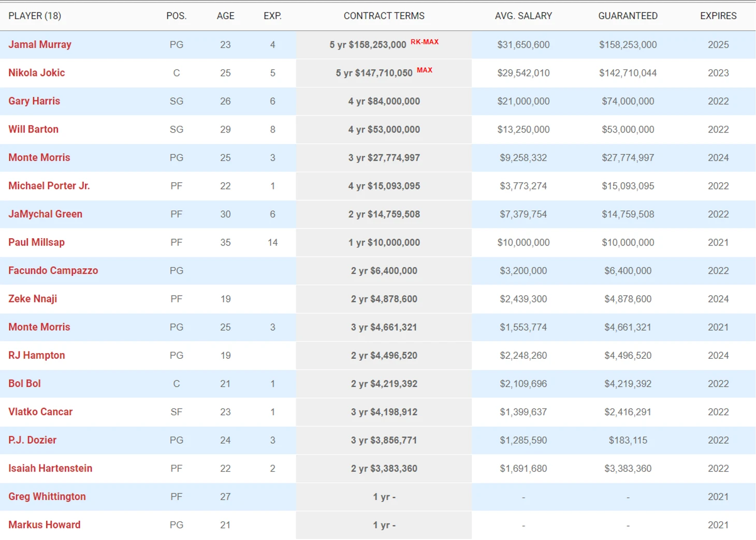This screenshot has width=756, height=540.
Task: Open Isaiah Hartenstein's player link
Action: [50, 468]
